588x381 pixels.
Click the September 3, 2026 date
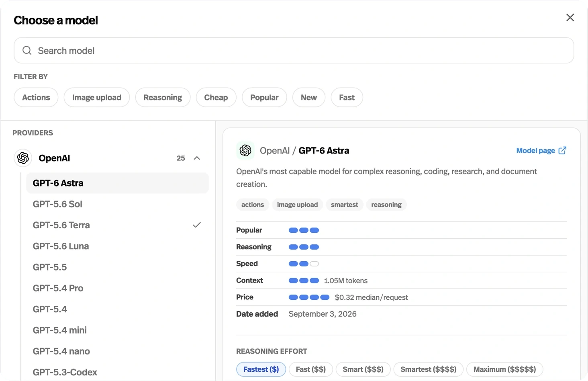coord(323,314)
